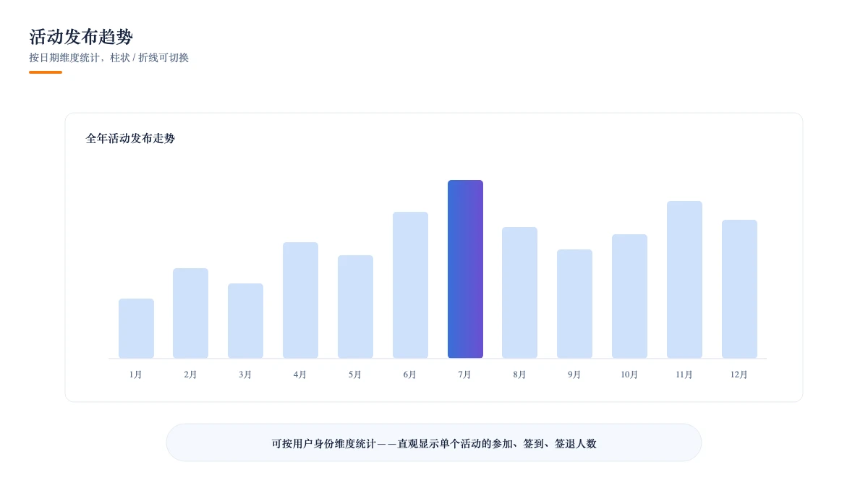Click the 5月 axis label
Viewport: 868px width, 488px height.
coord(355,374)
